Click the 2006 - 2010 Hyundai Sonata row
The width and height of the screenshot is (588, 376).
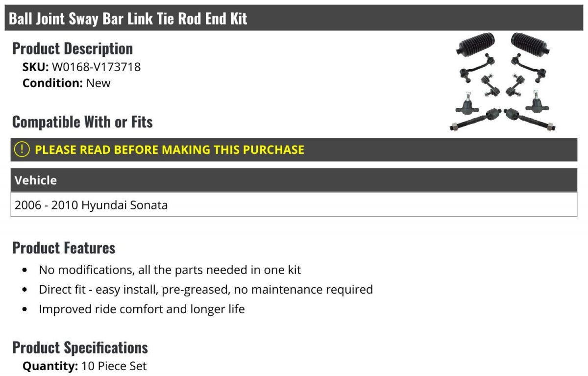point(294,204)
